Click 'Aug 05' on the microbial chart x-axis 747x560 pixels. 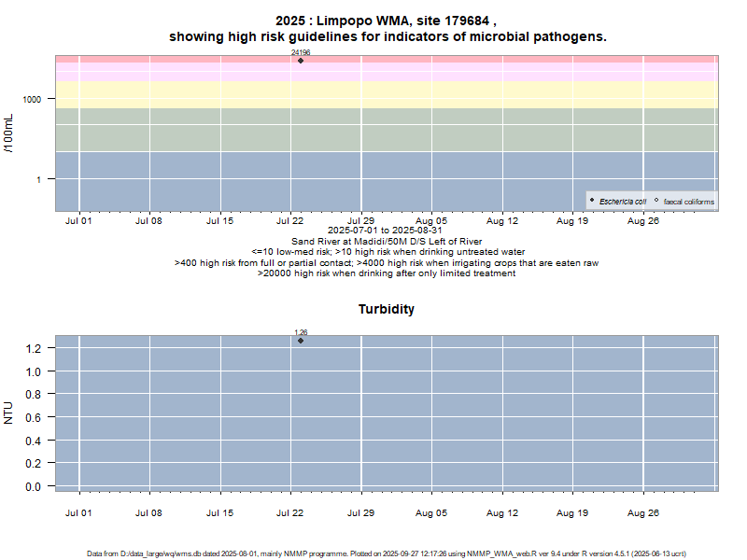point(431,221)
